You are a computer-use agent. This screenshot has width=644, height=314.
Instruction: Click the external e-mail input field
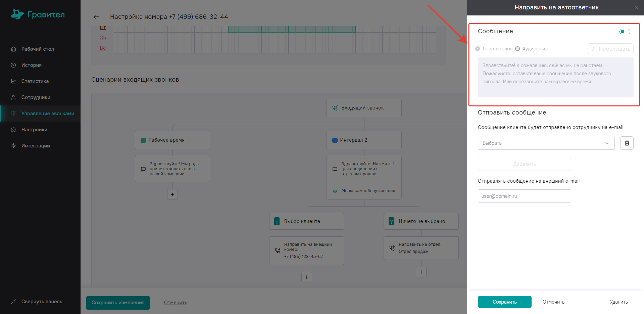pyautogui.click(x=524, y=196)
